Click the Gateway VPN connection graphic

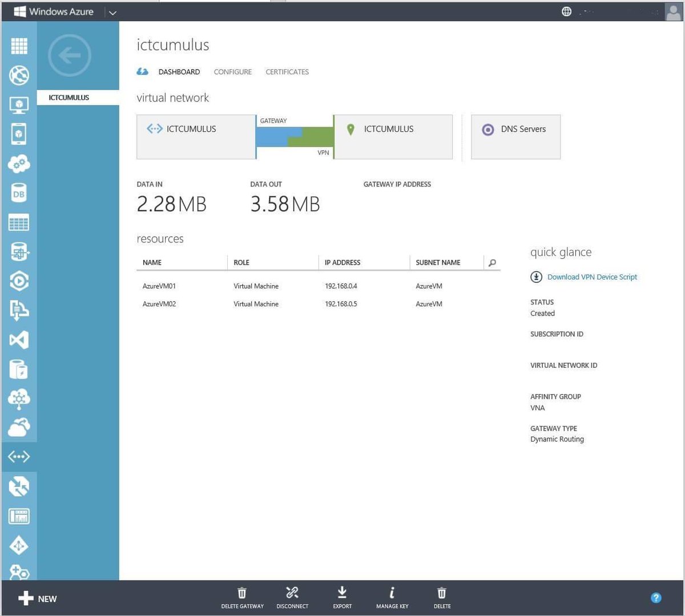tap(295, 137)
